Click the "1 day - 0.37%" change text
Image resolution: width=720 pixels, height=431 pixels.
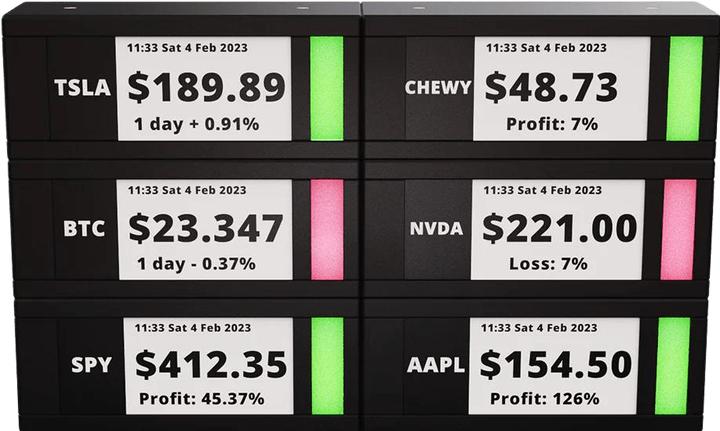tap(195, 264)
